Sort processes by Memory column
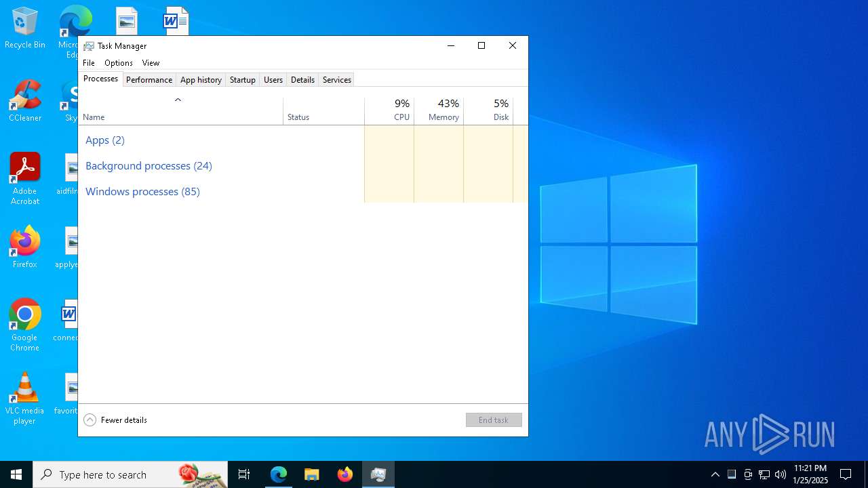 tap(439, 111)
